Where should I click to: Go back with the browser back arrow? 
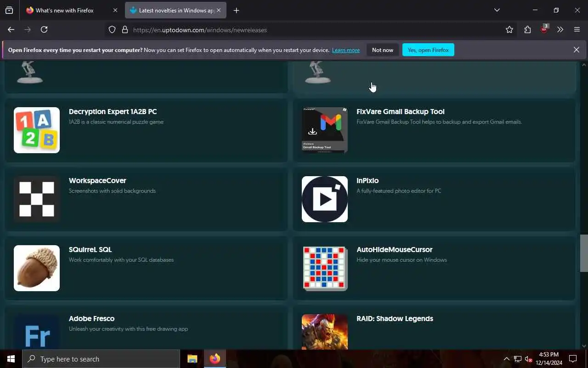11,29
